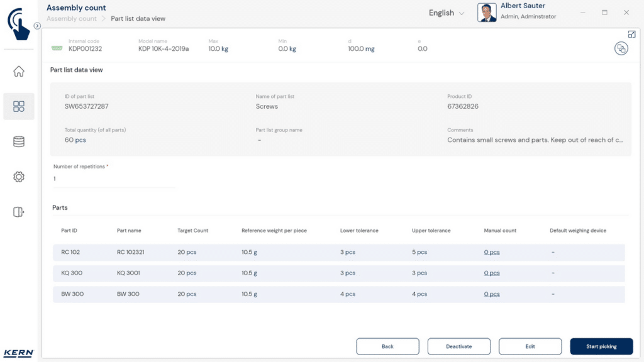
Task: Click the fullscreen expand icon
Action: click(631, 34)
